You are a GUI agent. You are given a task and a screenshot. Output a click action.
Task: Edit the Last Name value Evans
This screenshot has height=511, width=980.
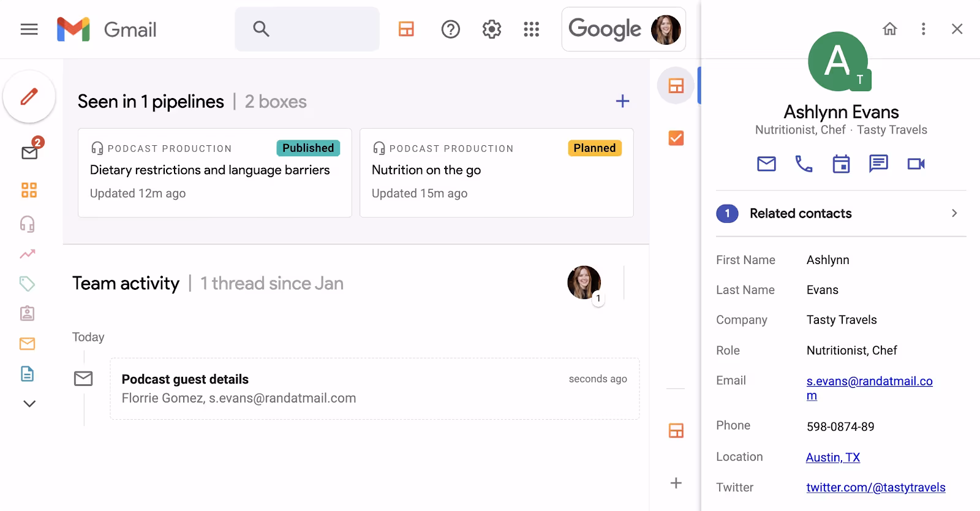(x=822, y=290)
